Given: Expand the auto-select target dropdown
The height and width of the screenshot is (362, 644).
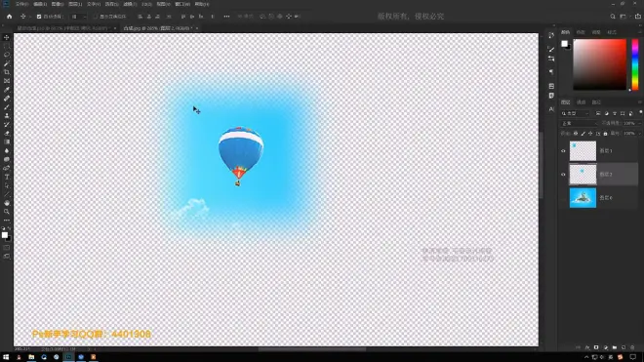Looking at the screenshot, I should point(78,17).
